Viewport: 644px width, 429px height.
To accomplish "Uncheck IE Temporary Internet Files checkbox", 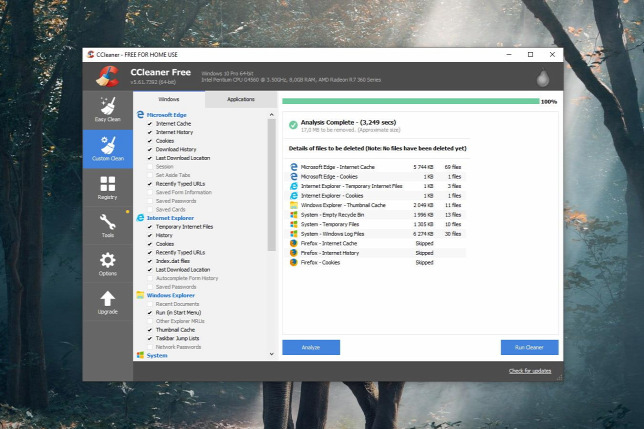I will click(x=150, y=227).
